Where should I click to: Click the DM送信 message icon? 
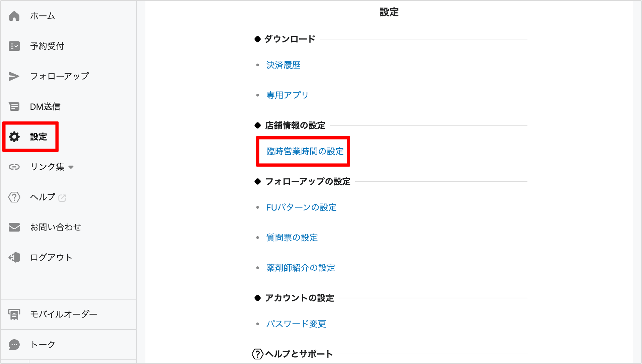click(14, 107)
